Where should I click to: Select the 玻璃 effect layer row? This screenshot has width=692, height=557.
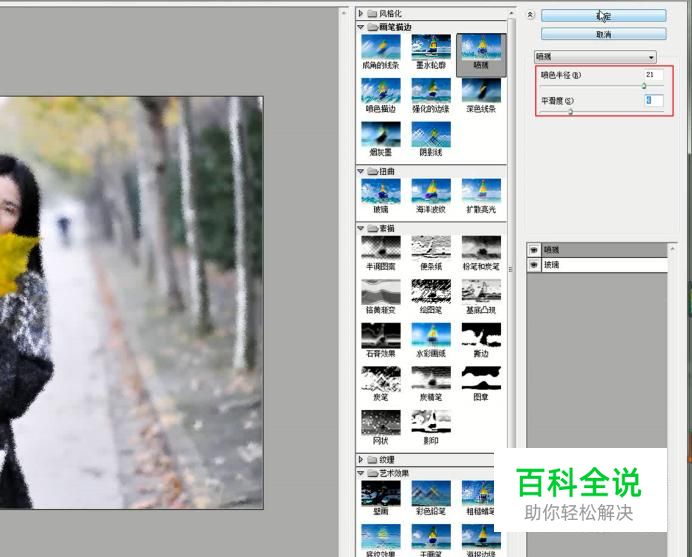pos(598,265)
